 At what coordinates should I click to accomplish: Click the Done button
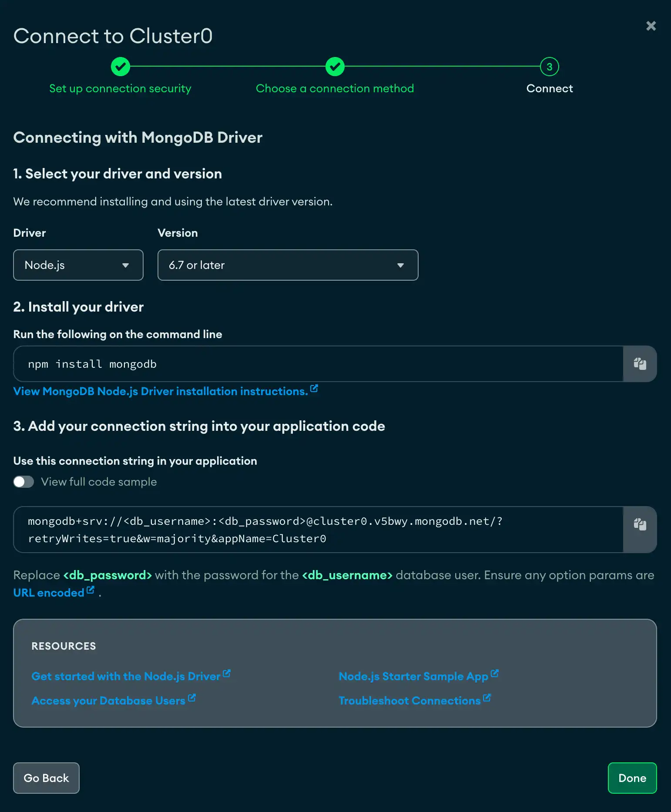pos(632,778)
